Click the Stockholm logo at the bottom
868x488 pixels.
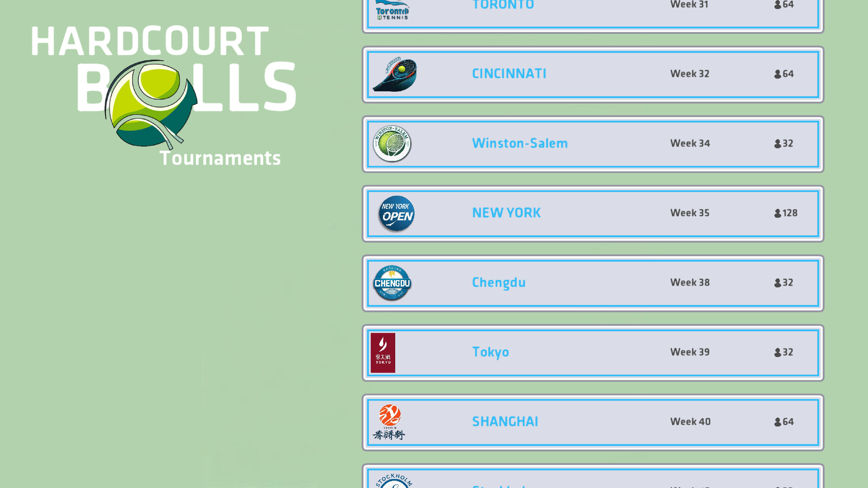(392, 480)
